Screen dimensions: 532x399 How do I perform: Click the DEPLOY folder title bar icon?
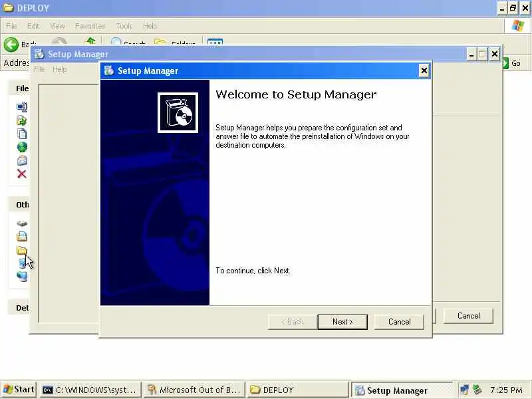8,8
